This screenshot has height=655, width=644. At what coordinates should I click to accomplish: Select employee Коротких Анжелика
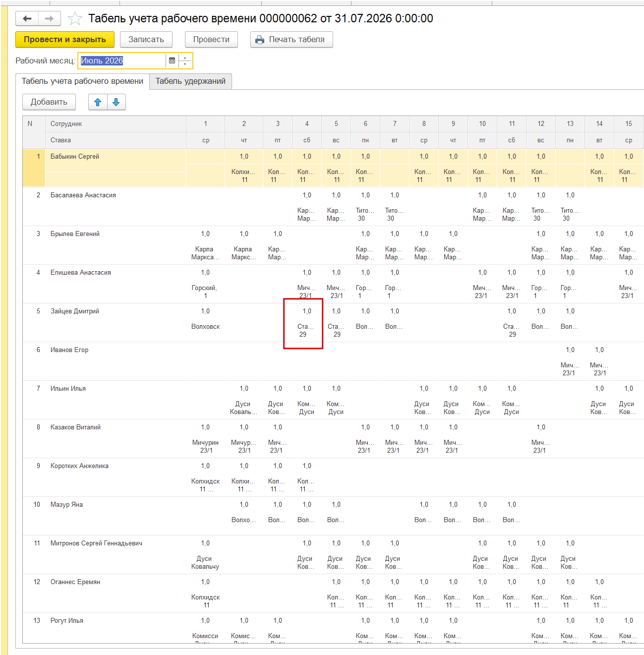79,466
